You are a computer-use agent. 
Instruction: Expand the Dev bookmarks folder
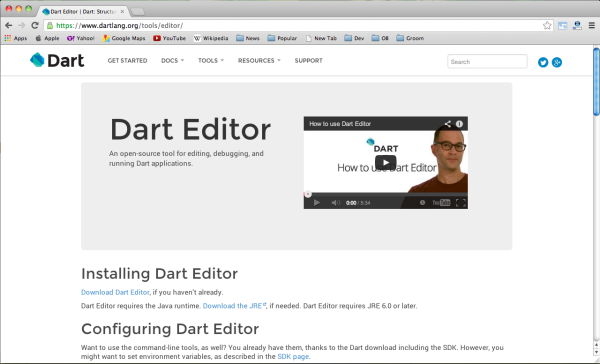click(x=354, y=38)
